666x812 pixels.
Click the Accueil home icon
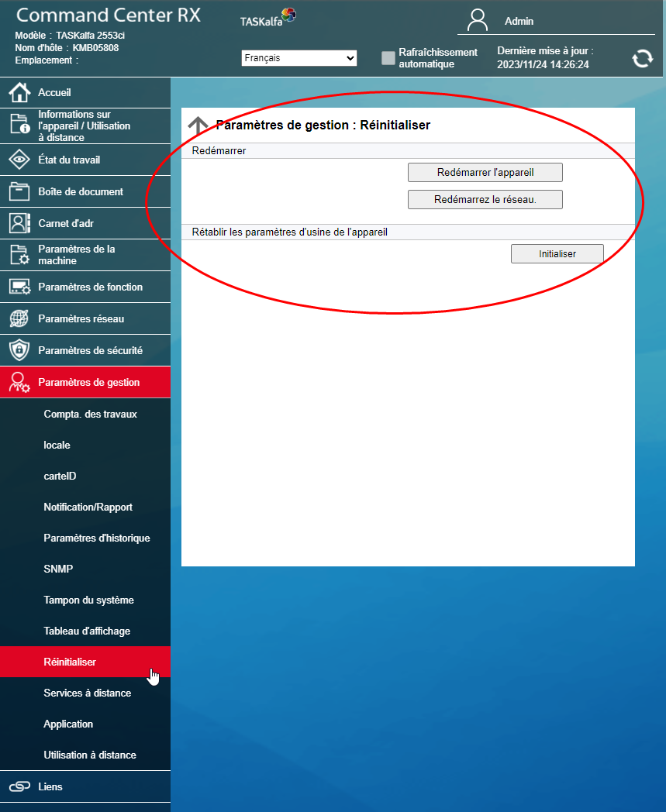pyautogui.click(x=19, y=93)
